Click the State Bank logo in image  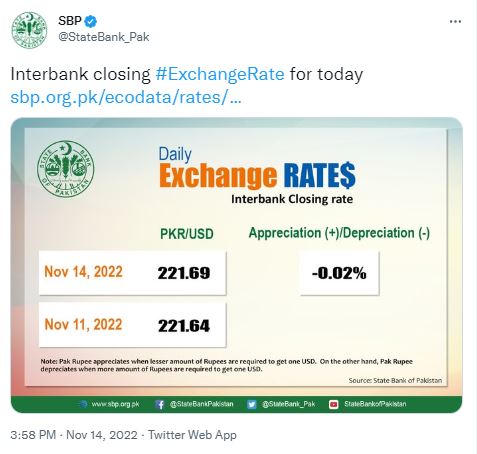click(66, 169)
